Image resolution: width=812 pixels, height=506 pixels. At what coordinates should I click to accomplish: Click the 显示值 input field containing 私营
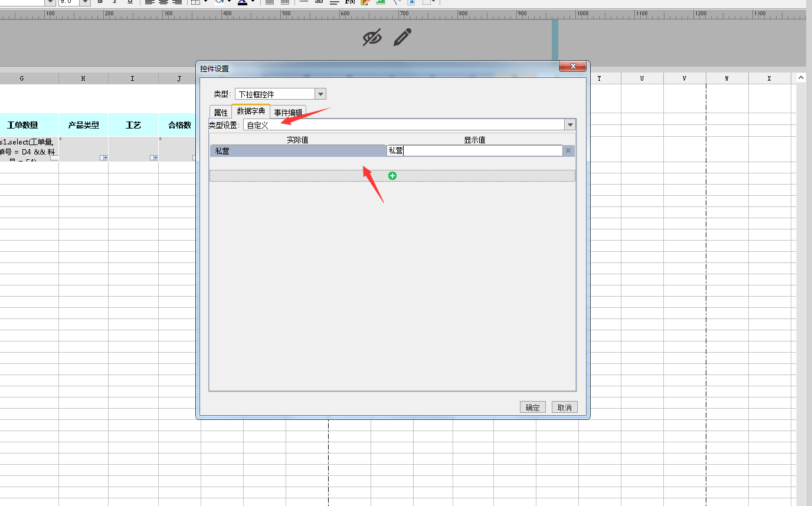pyautogui.click(x=474, y=151)
